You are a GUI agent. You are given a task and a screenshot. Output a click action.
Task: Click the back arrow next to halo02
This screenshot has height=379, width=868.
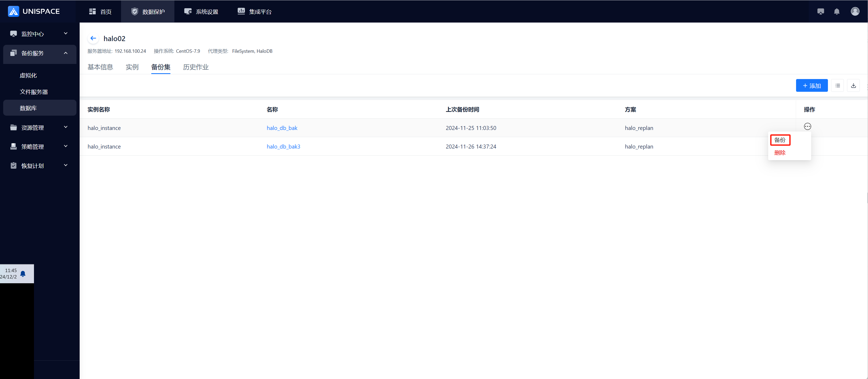[x=93, y=38]
